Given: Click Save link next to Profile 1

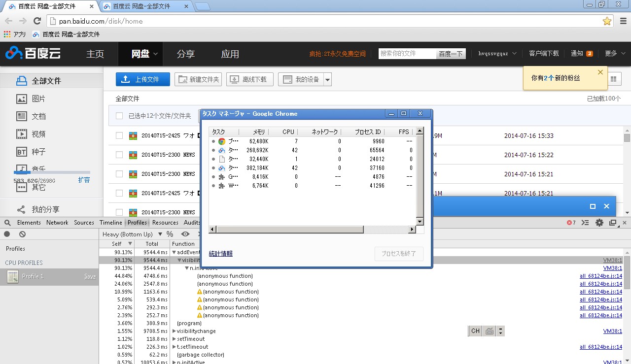Looking at the screenshot, I should (x=90, y=277).
